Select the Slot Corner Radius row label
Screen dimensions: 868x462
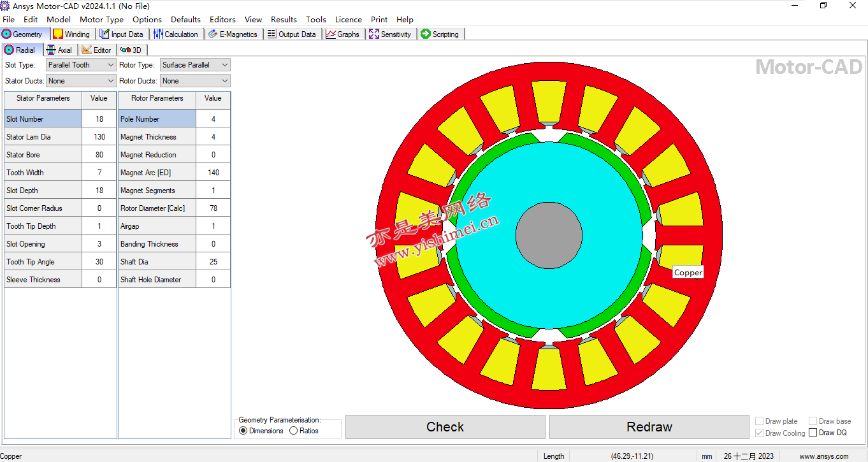[x=43, y=208]
